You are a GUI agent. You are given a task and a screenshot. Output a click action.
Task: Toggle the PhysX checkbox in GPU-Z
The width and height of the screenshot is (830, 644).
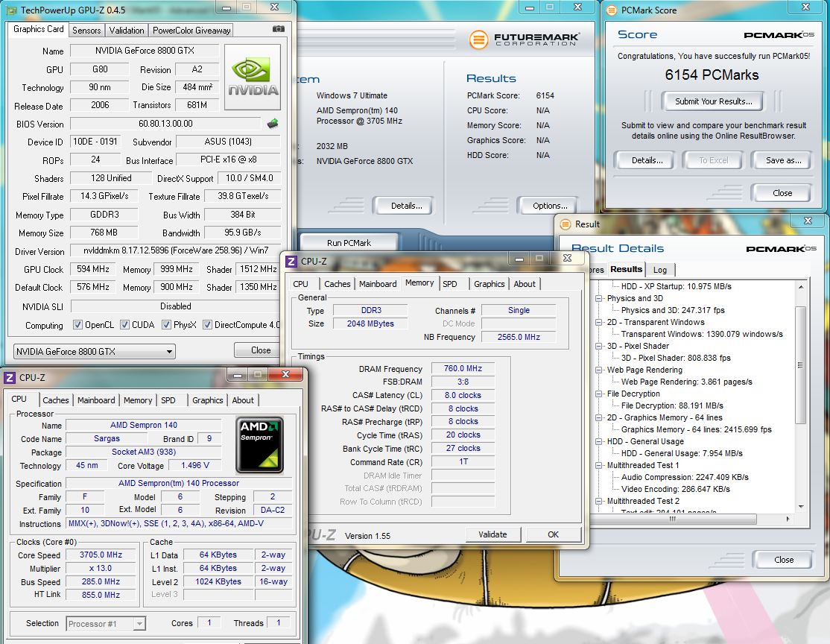click(166, 325)
